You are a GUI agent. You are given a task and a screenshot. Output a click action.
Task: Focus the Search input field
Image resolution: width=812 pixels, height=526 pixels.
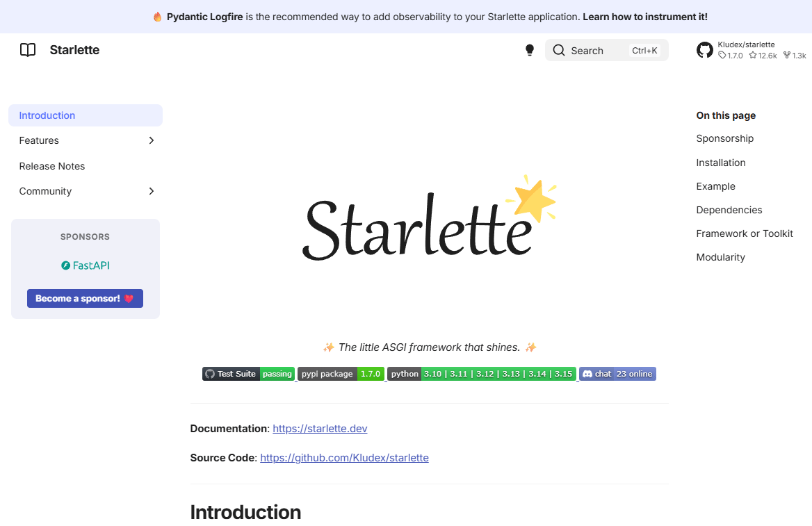point(606,50)
